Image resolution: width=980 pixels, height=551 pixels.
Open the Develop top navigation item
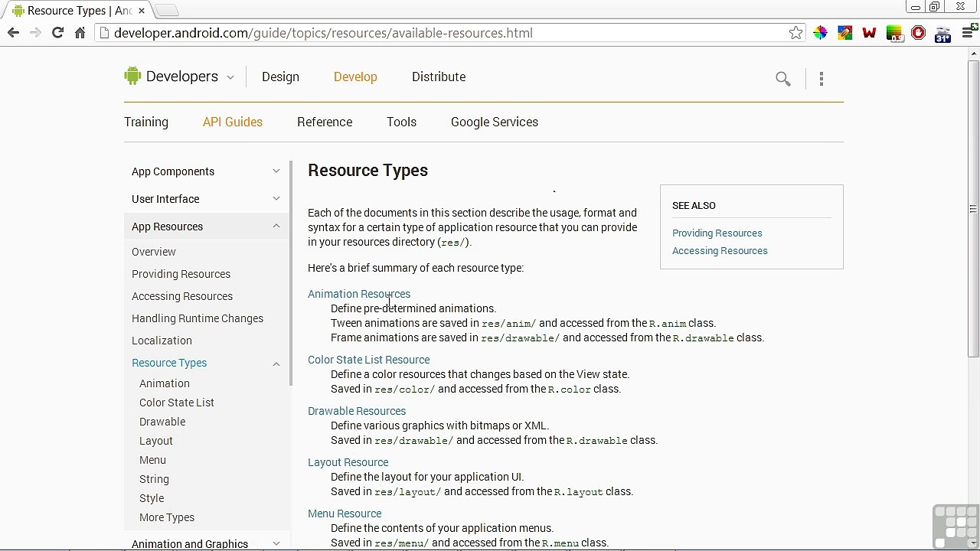tap(355, 77)
